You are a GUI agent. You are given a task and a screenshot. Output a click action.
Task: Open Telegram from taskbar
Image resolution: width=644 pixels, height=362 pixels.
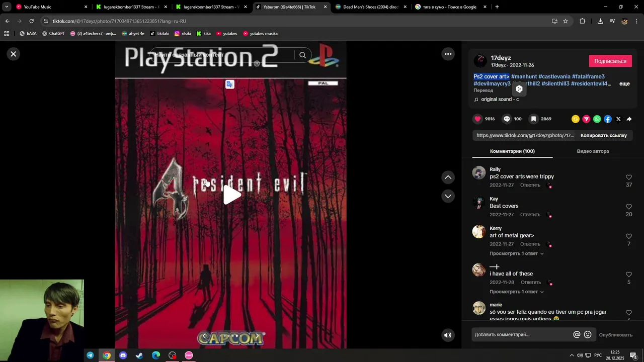tap(90, 355)
